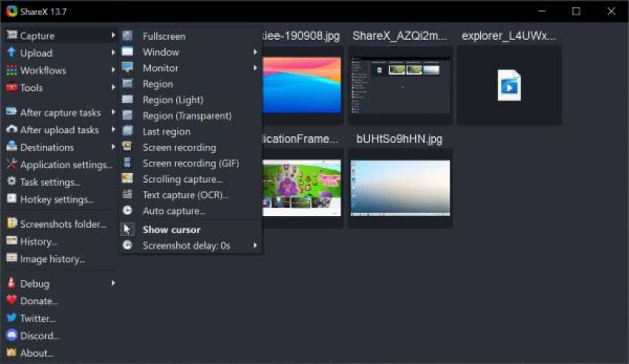The image size is (629, 364).
Task: Expand the Debug submenu arrow
Action: coord(113,283)
